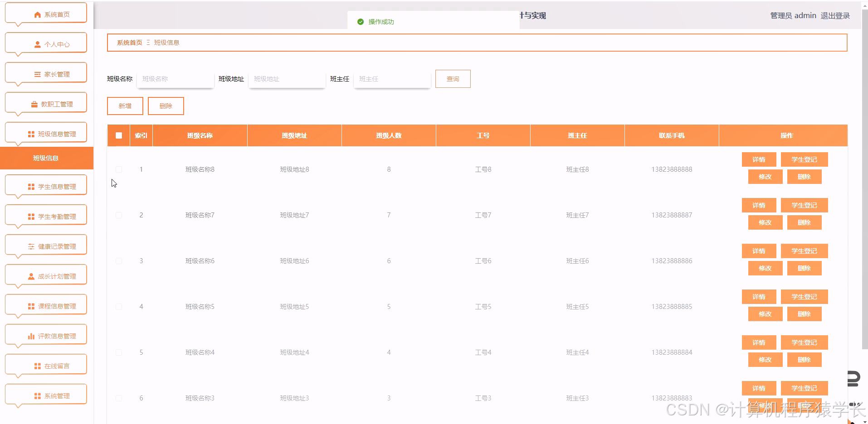Click 退出登录 to log out
Image resolution: width=868 pixels, height=424 pixels.
coord(835,15)
